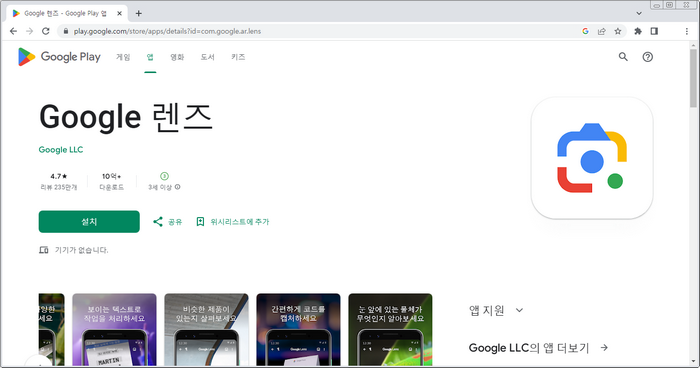Open the 키즈 tab

[238, 57]
